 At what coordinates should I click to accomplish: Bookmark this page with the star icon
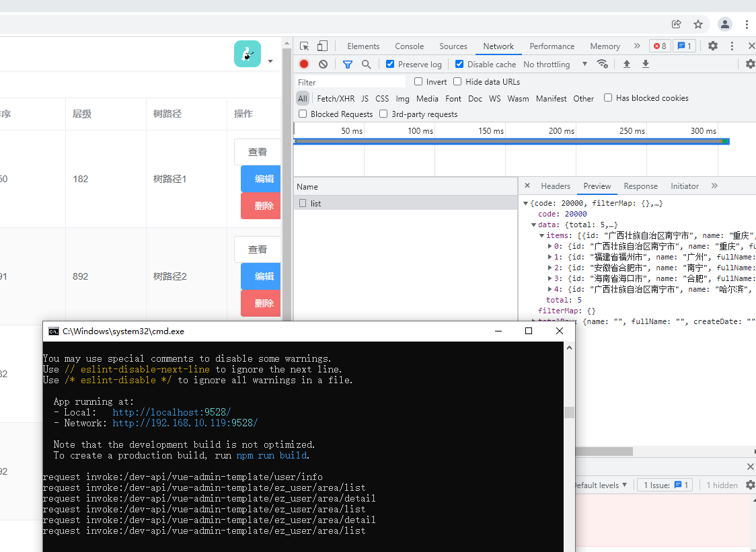(698, 24)
